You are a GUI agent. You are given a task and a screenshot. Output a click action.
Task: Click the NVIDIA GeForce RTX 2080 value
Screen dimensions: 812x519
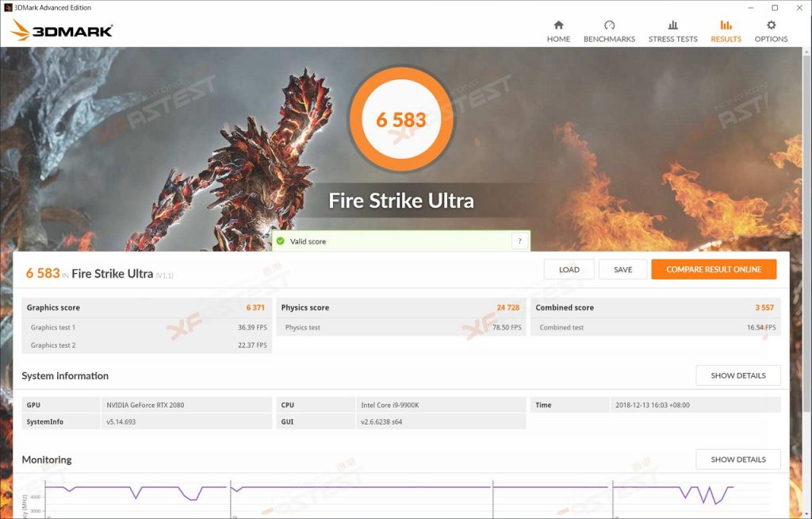(x=145, y=405)
